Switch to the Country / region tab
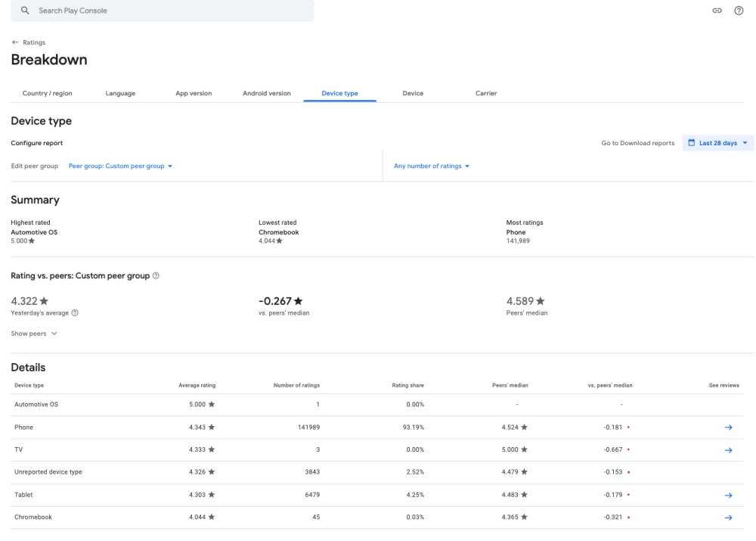This screenshot has height=541, width=756. (45, 93)
